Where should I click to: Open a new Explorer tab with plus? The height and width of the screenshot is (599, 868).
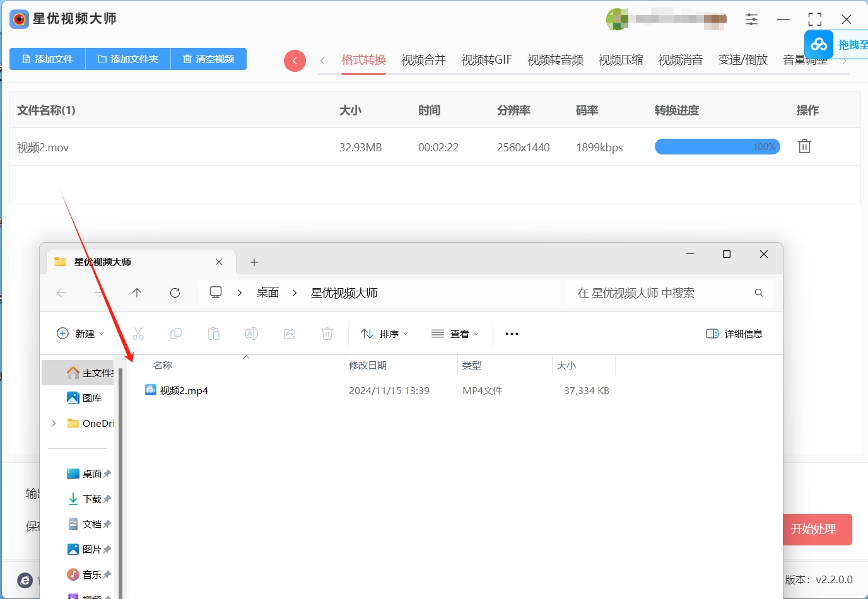(254, 262)
